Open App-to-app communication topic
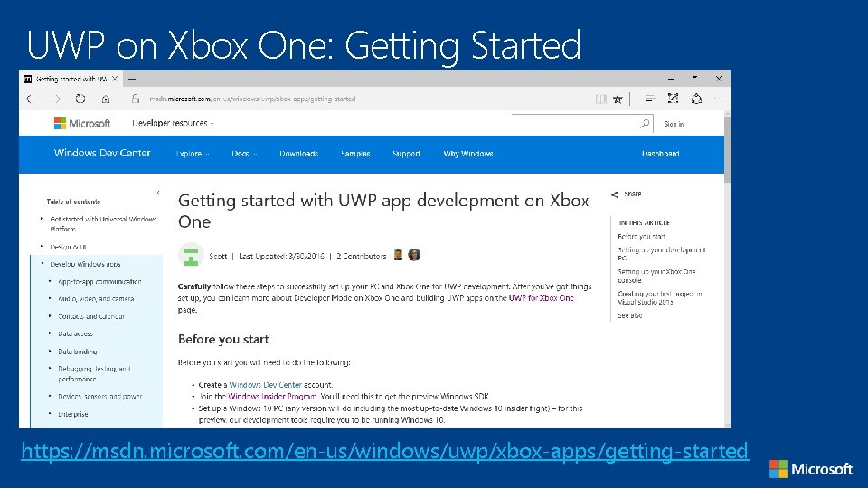Image resolution: width=868 pixels, height=488 pixels. pos(99,282)
